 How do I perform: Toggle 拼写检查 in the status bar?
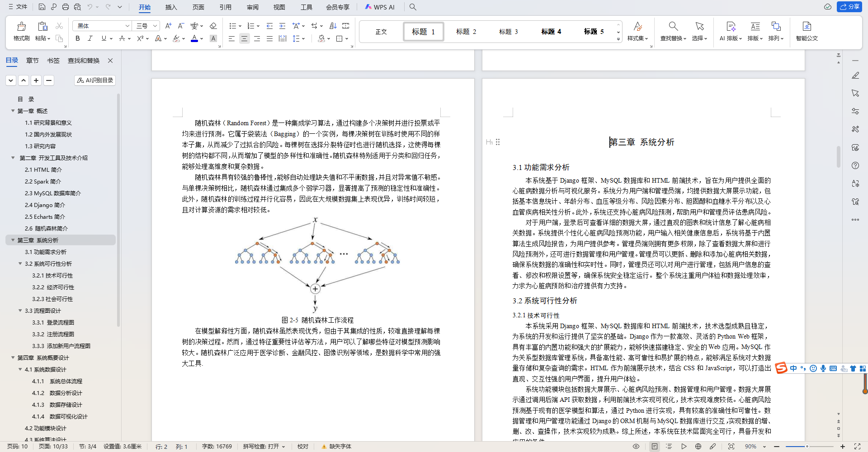pos(264,447)
